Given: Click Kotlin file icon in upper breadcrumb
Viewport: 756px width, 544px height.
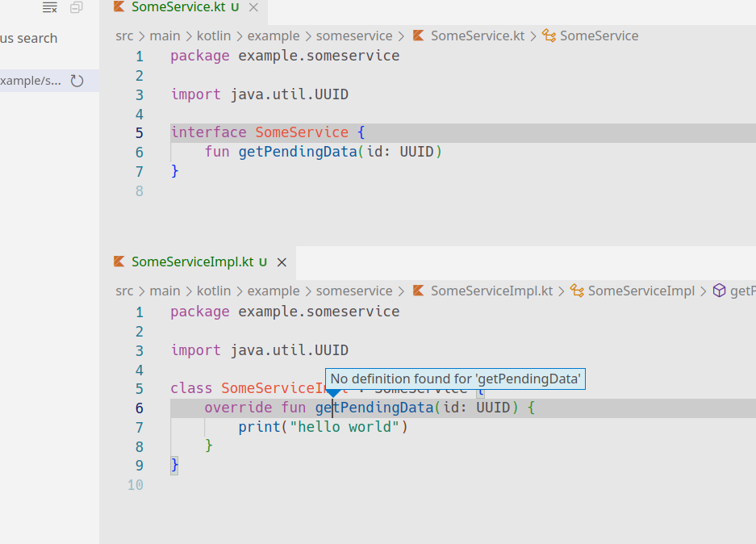Looking at the screenshot, I should click(419, 36).
